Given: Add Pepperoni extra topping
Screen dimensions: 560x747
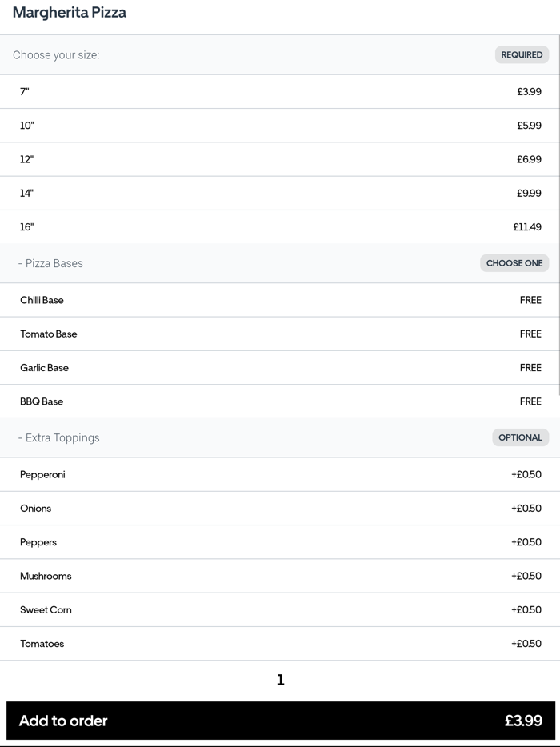Looking at the screenshot, I should coord(280,474).
